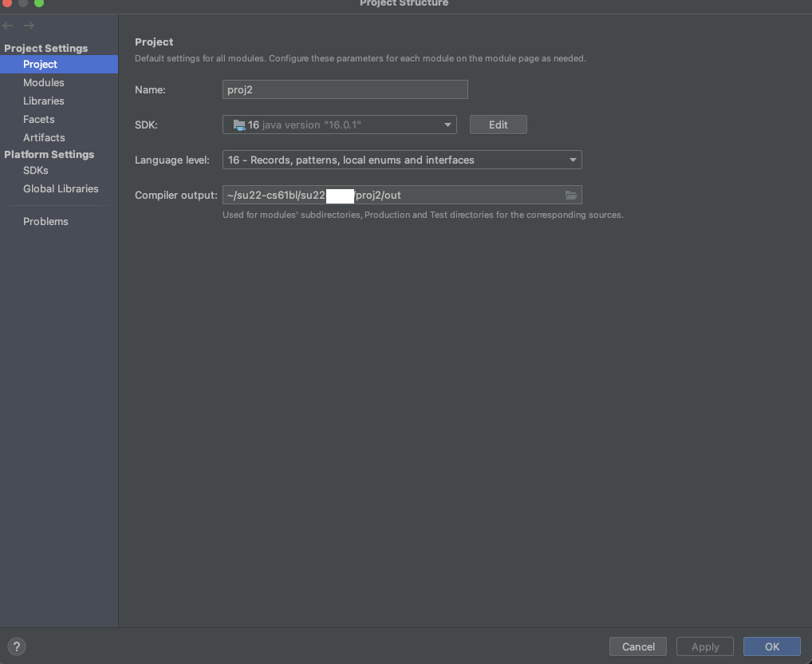Image resolution: width=812 pixels, height=664 pixels.
Task: Confirm changes with the OK button
Action: pyautogui.click(x=771, y=646)
